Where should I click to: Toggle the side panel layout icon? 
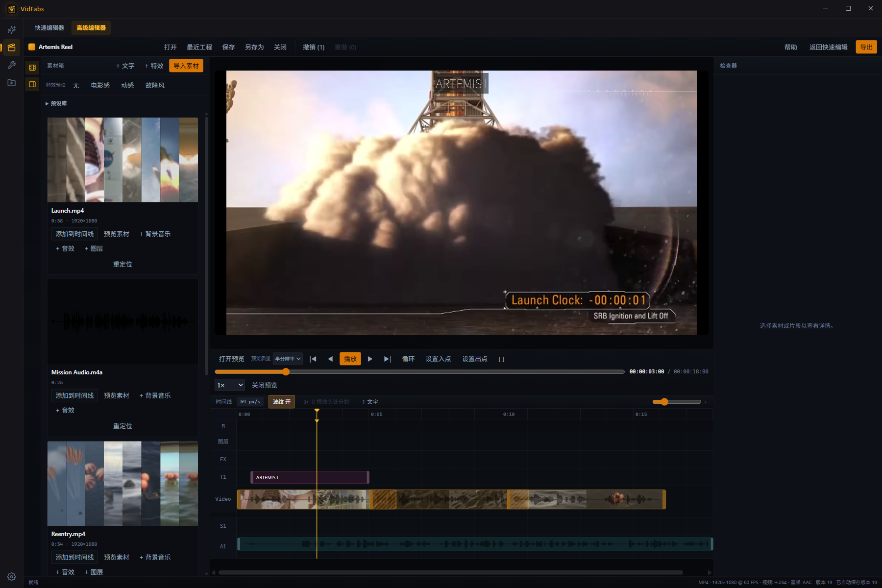coord(32,84)
